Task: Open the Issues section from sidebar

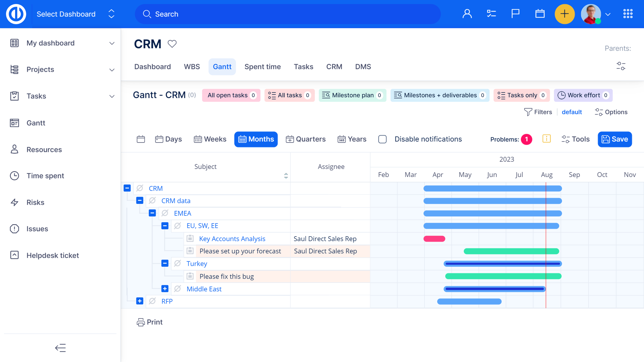Action: [x=37, y=229]
